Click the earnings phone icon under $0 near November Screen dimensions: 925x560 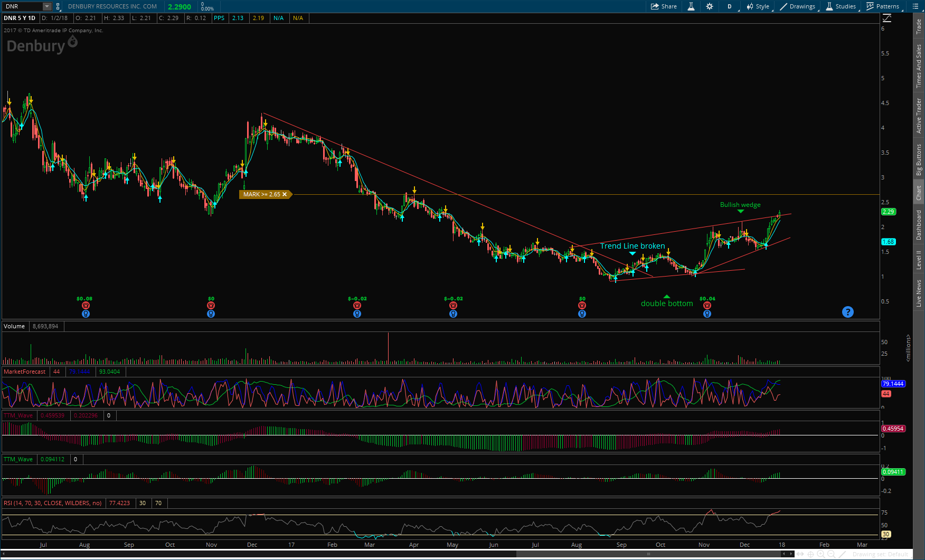pyautogui.click(x=211, y=306)
